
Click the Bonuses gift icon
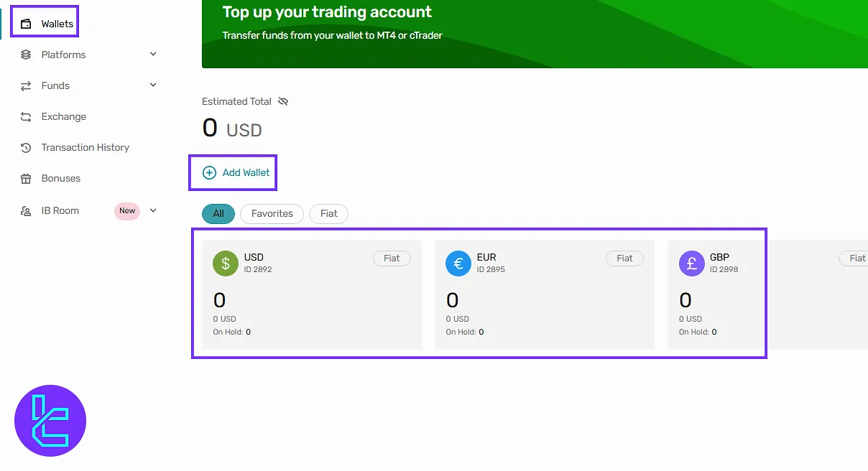click(26, 178)
